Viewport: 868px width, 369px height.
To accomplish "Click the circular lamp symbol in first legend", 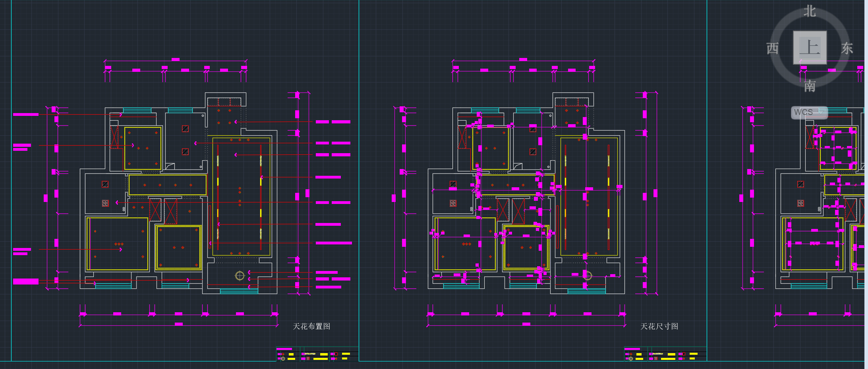I will (x=283, y=359).
